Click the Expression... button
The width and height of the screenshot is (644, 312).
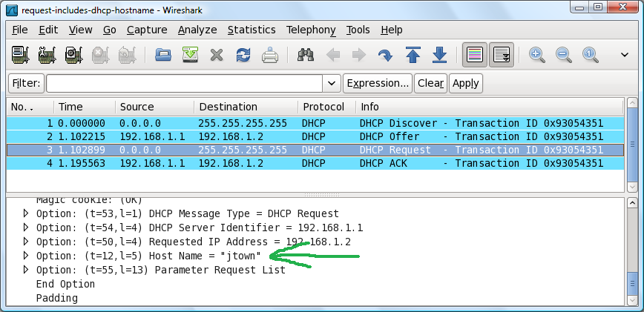click(378, 83)
